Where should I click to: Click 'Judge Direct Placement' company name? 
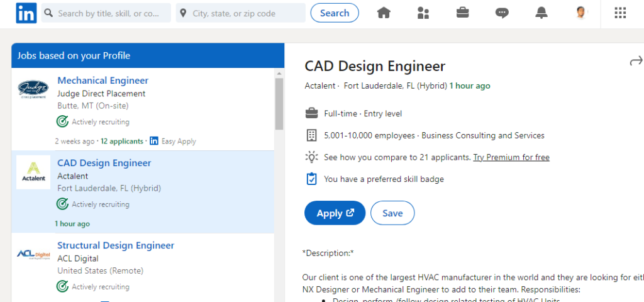tap(101, 93)
